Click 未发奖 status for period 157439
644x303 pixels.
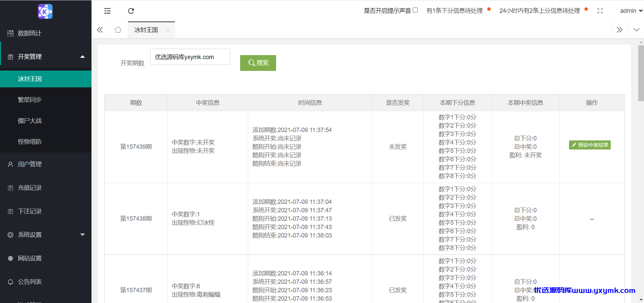point(398,147)
